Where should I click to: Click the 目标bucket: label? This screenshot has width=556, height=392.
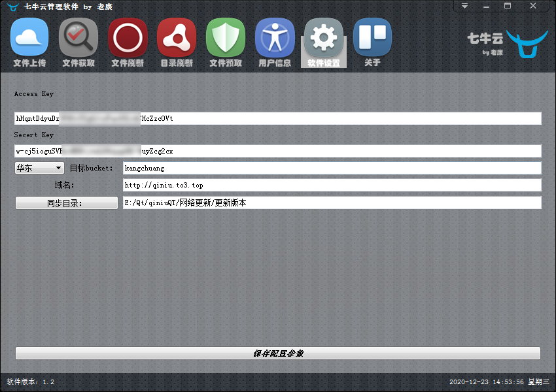[91, 168]
